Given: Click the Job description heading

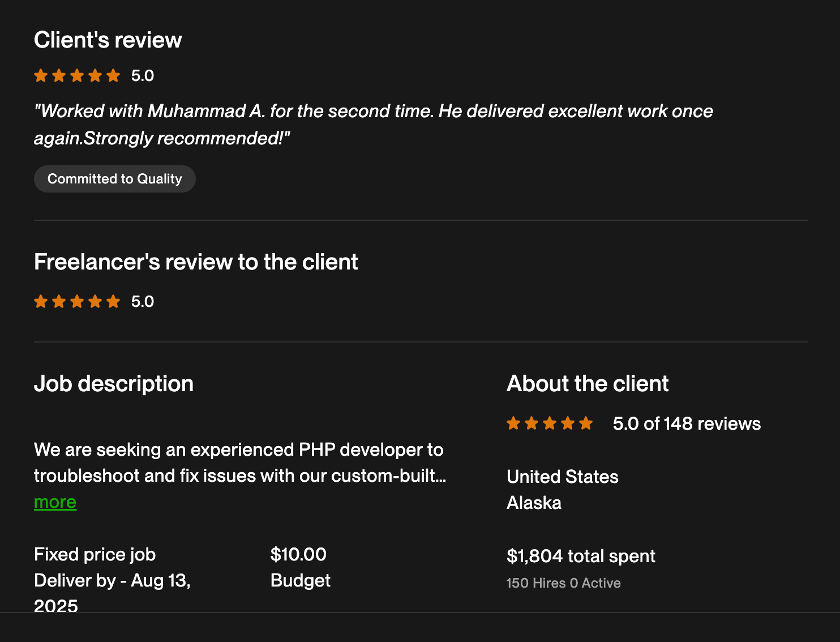Looking at the screenshot, I should point(114,384).
